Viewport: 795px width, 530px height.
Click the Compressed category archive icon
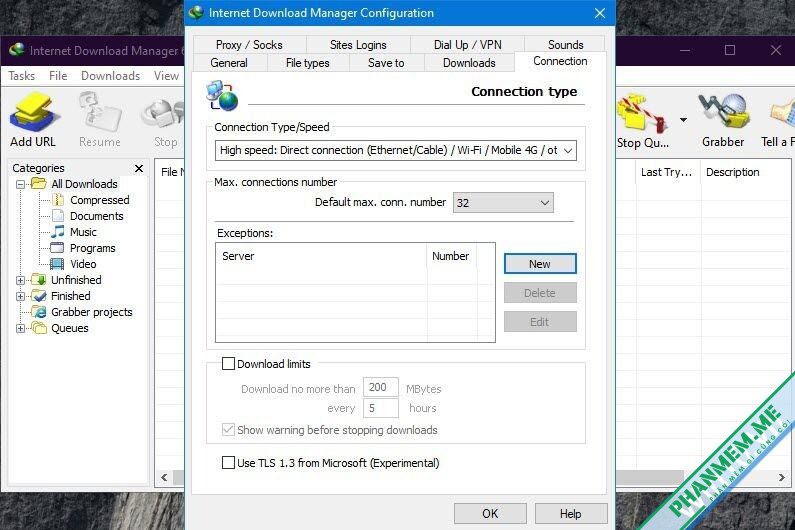pos(58,200)
